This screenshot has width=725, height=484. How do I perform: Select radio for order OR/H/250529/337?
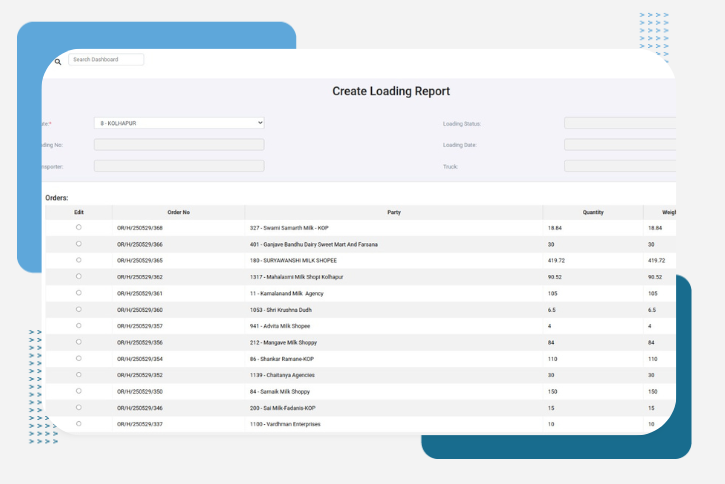pos(79,423)
